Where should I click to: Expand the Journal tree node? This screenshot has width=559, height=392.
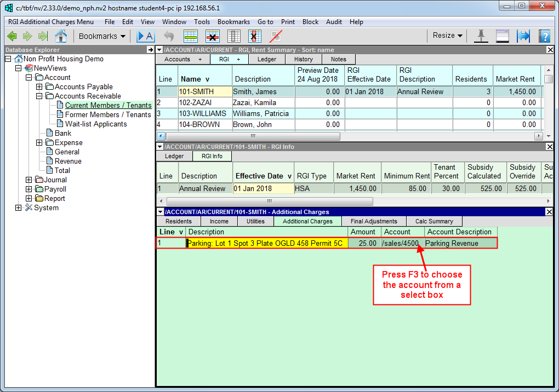click(28, 180)
